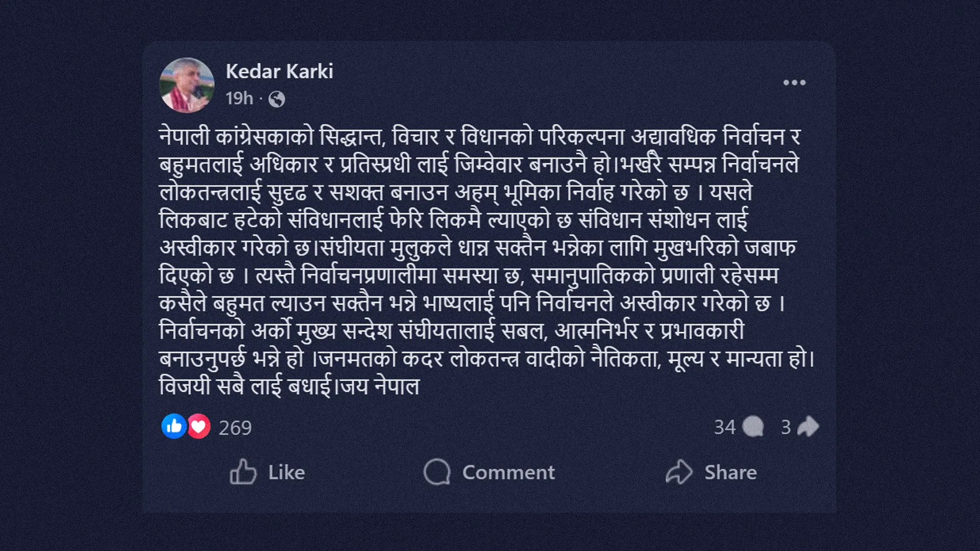Screen dimensions: 980x551
Task: Click the globe public audience icon
Action: pos(277,99)
